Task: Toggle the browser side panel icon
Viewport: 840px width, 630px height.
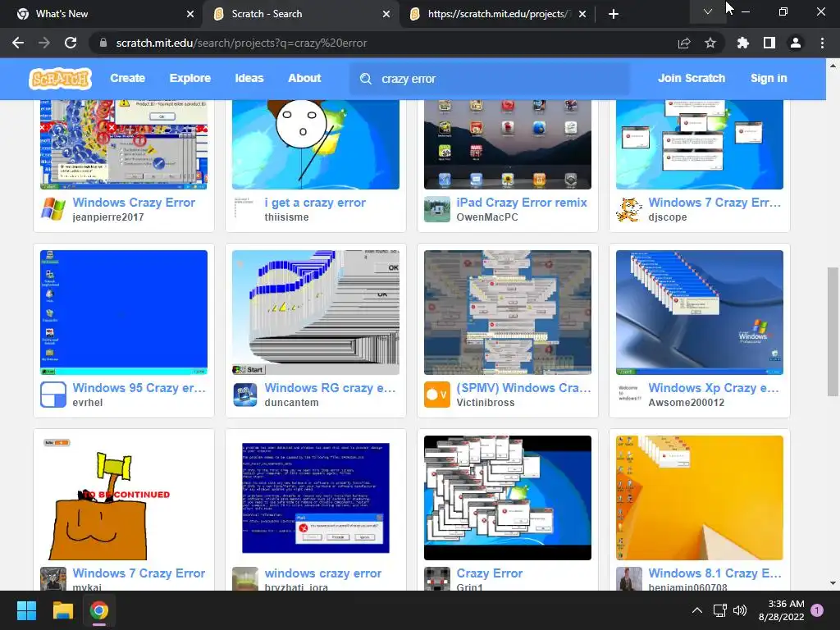Action: point(769,43)
